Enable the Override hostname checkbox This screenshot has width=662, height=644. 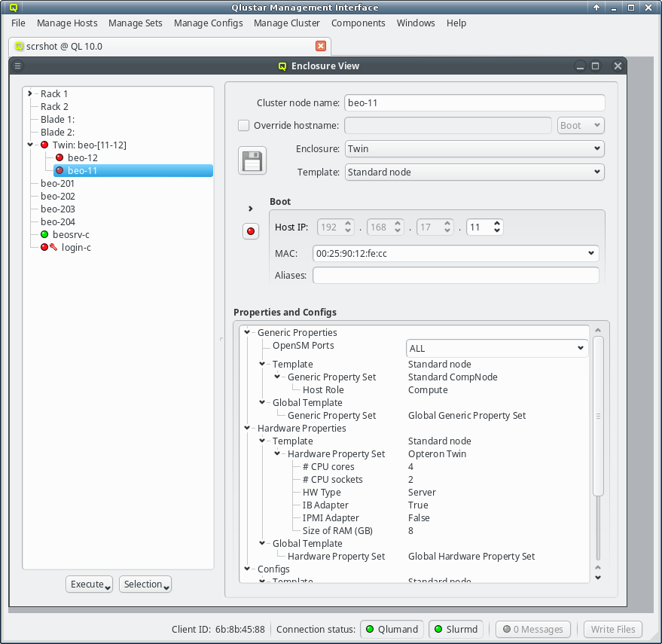244,126
